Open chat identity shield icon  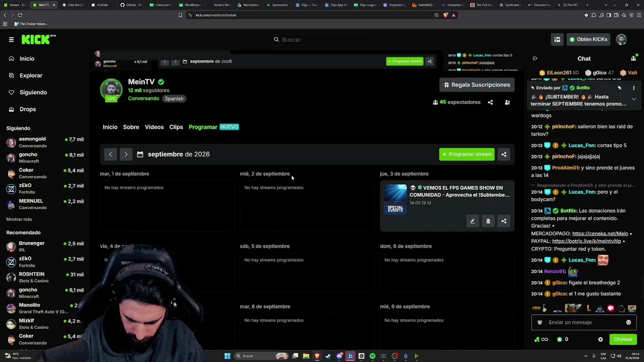pos(540,322)
